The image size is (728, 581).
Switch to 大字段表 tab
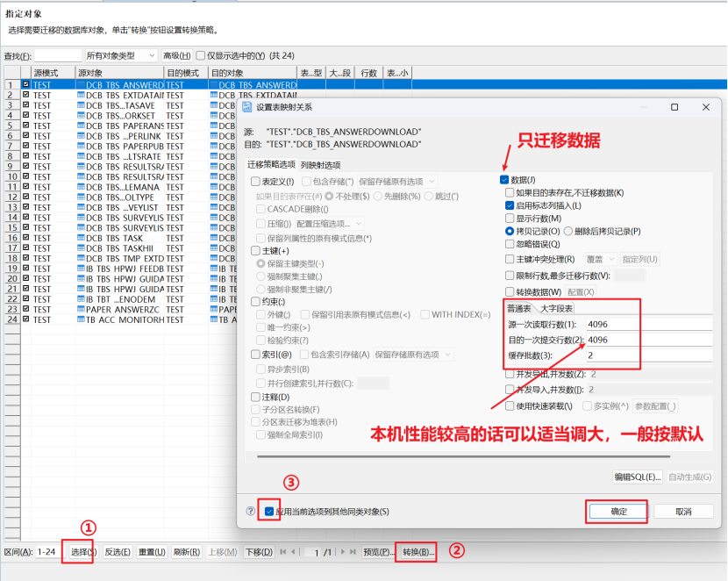(556, 308)
